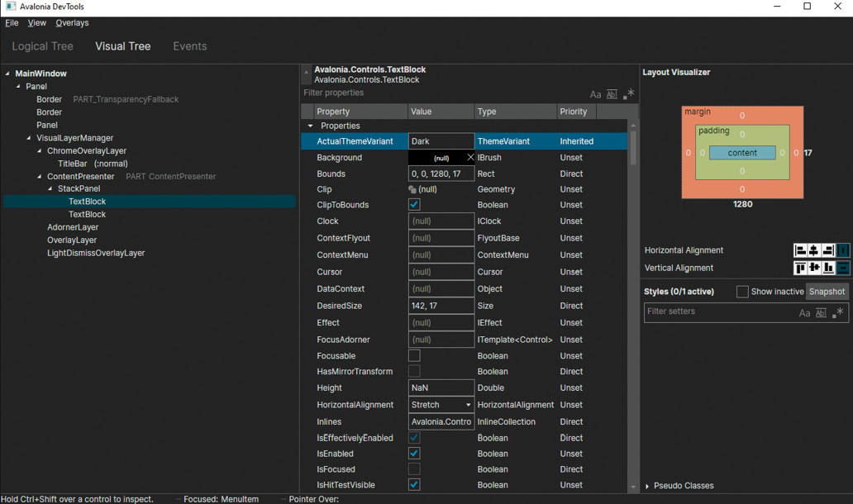The image size is (853, 504).
Task: Focus the Filter properties input
Action: (x=445, y=93)
